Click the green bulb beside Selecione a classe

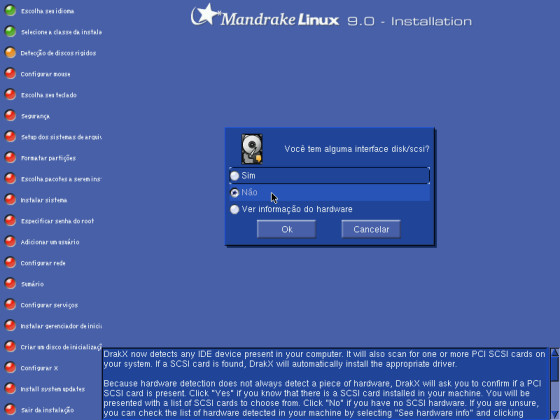[10, 32]
